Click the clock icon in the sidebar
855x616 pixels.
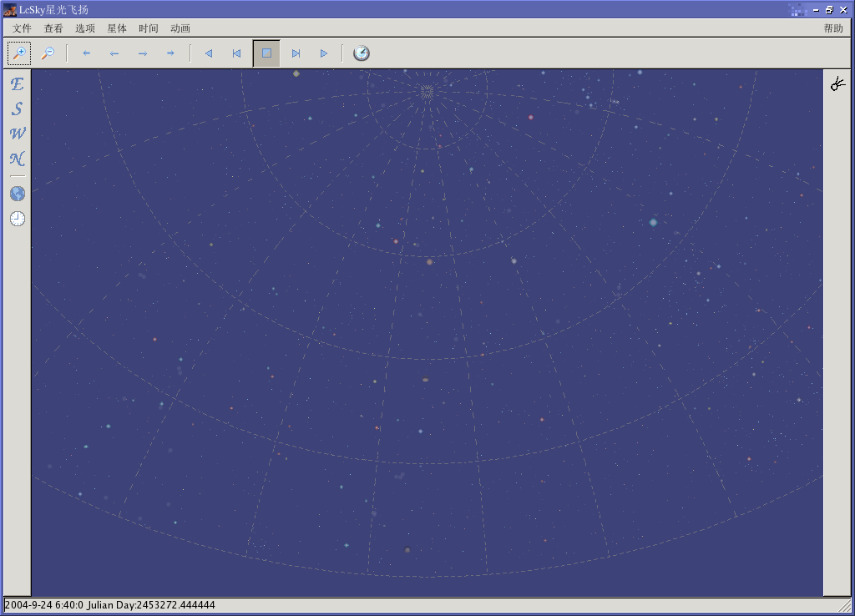[18, 219]
